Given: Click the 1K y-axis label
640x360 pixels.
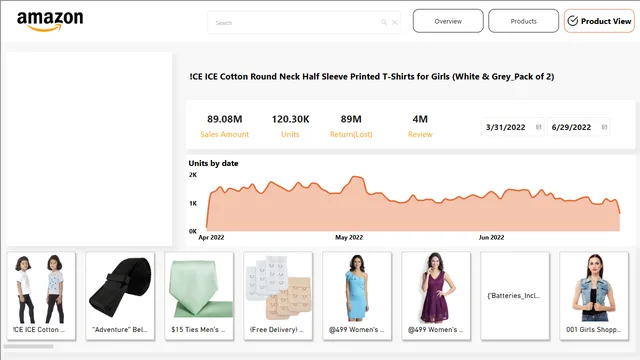Looking at the screenshot, I should click(x=193, y=203).
